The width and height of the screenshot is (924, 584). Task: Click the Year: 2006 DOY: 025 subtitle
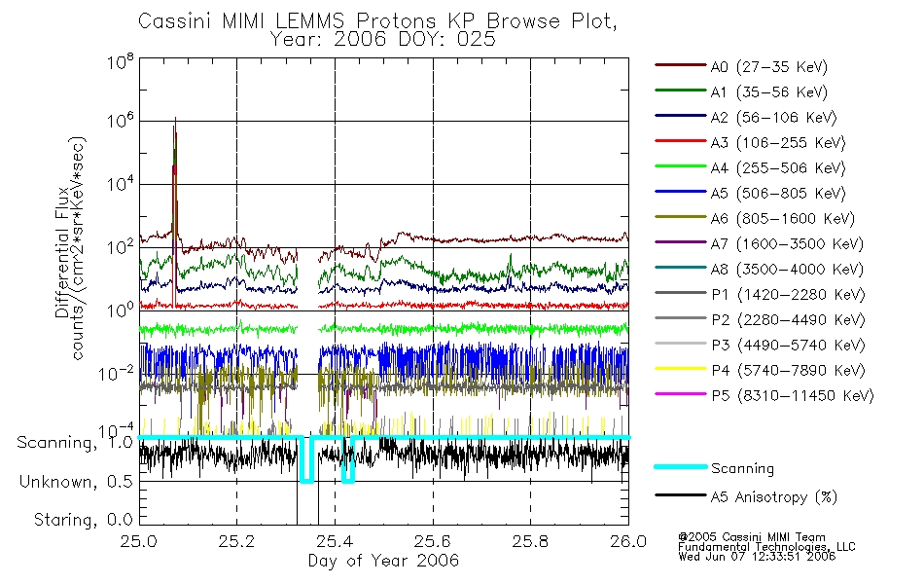(x=383, y=40)
